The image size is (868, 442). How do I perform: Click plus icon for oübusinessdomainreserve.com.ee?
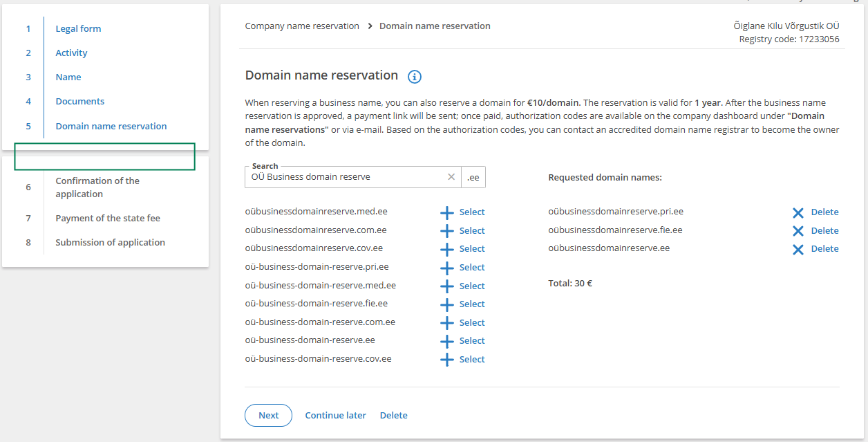coord(447,231)
